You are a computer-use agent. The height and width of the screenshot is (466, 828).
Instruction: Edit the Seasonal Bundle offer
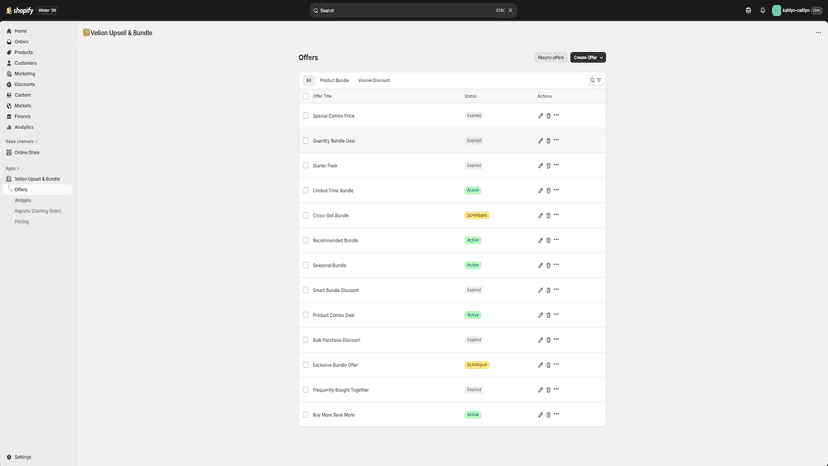[540, 265]
